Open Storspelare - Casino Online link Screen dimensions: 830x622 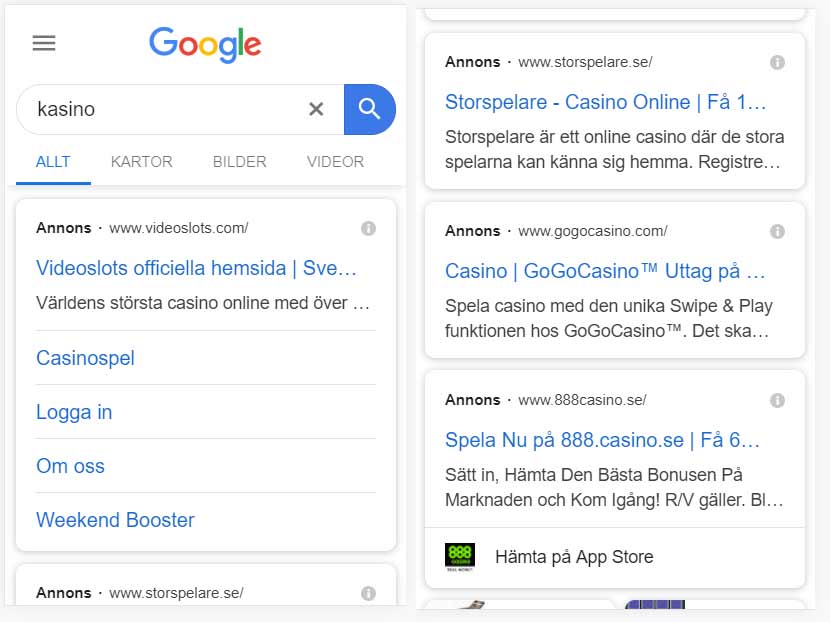click(x=606, y=102)
